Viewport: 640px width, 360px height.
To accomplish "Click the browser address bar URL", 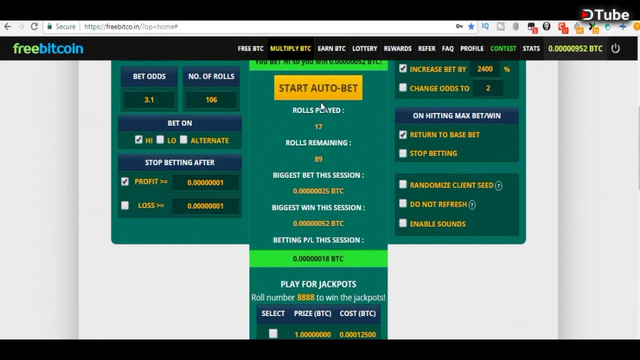I will point(131,27).
